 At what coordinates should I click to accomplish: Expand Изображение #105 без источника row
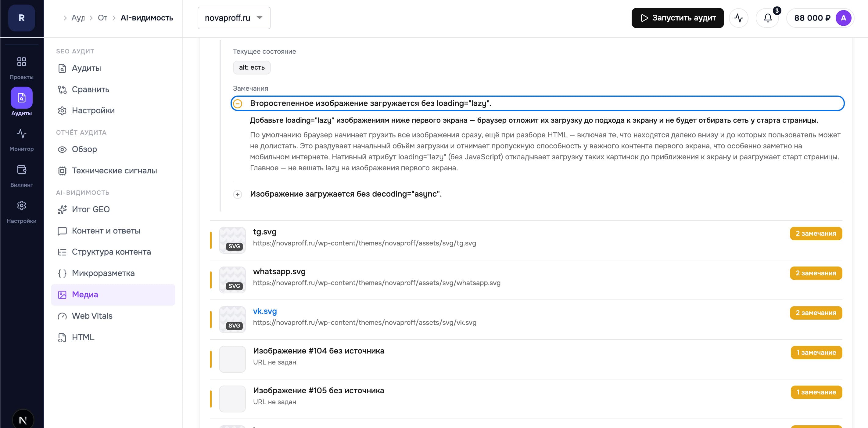pyautogui.click(x=526, y=399)
